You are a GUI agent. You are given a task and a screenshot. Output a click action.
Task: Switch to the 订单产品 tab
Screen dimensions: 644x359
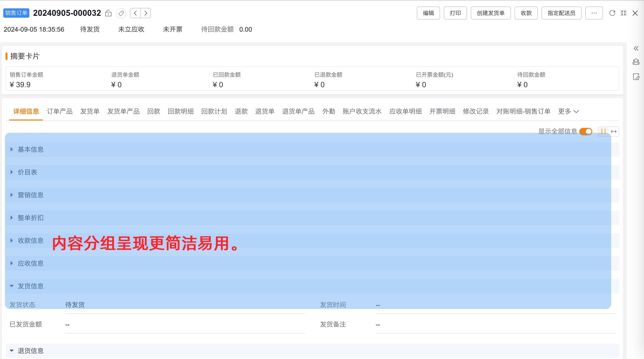click(60, 111)
